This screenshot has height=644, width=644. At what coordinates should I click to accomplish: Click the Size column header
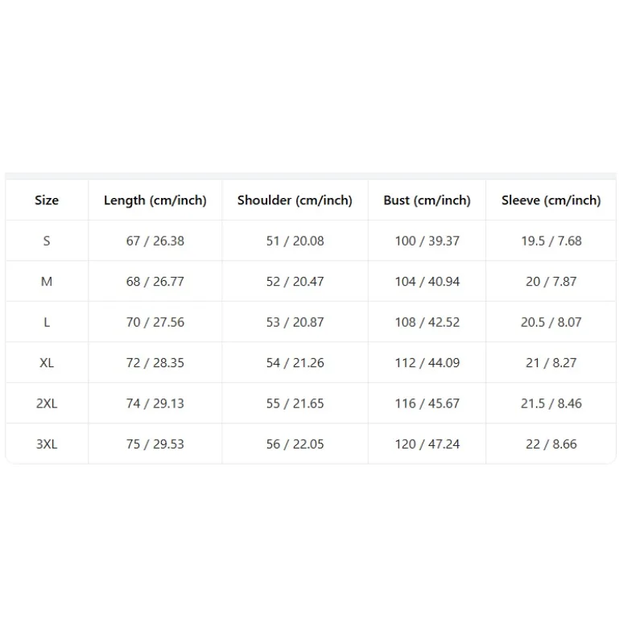(x=47, y=200)
